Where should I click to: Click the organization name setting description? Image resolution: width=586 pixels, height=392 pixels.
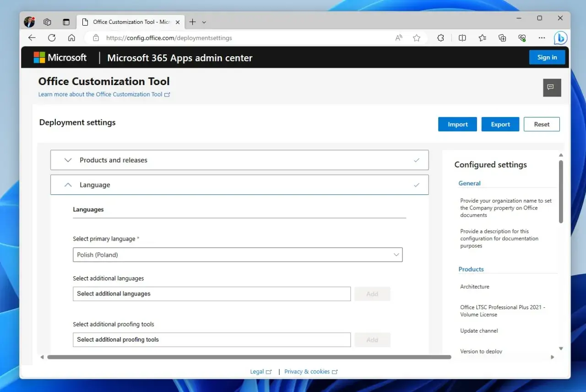coord(506,208)
